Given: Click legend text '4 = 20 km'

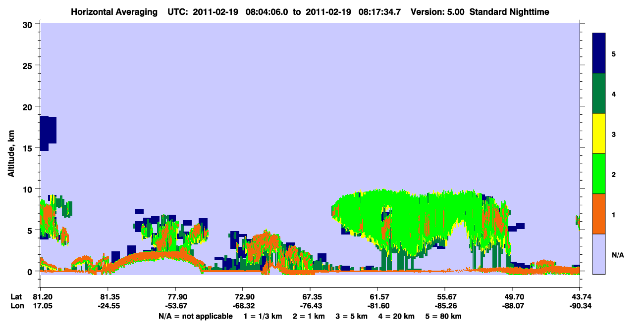Looking at the screenshot, I should pyautogui.click(x=396, y=316).
